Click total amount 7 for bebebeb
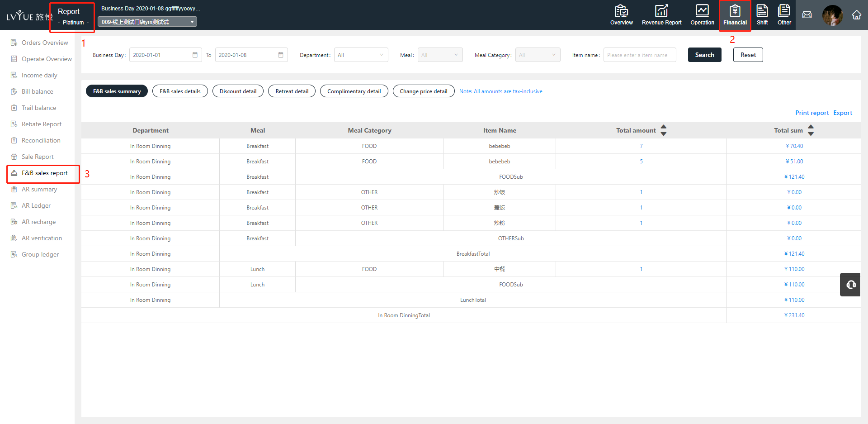Image resolution: width=868 pixels, height=424 pixels. tap(641, 146)
